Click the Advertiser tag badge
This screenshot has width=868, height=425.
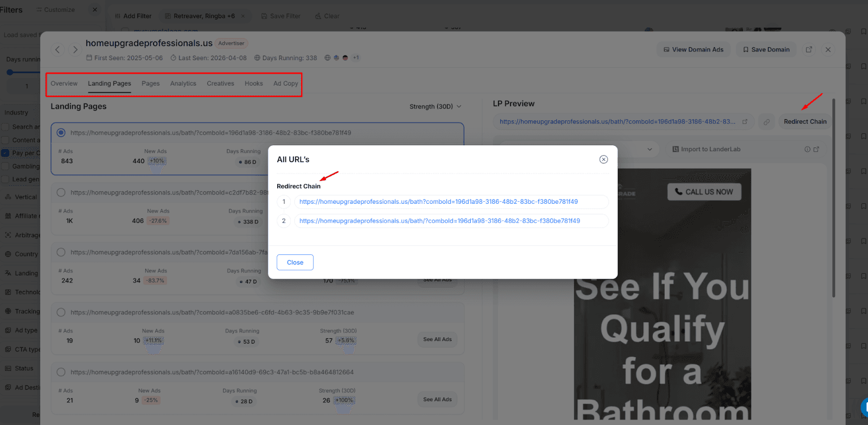pyautogui.click(x=232, y=43)
